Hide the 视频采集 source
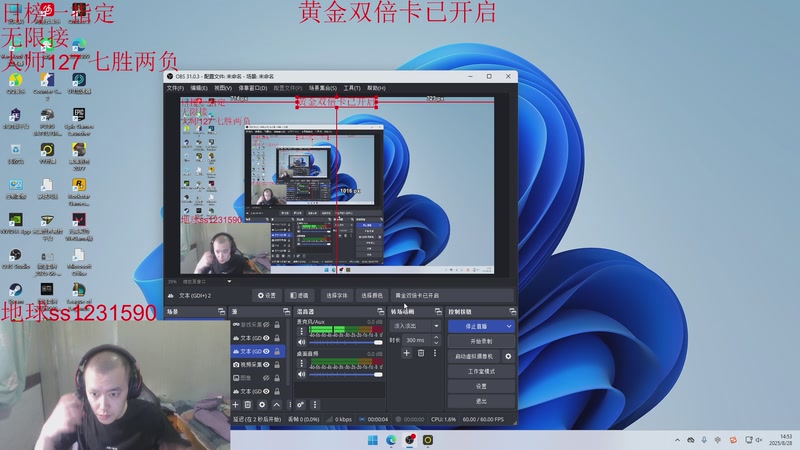Viewport: 800px width, 450px height. pyautogui.click(x=266, y=365)
